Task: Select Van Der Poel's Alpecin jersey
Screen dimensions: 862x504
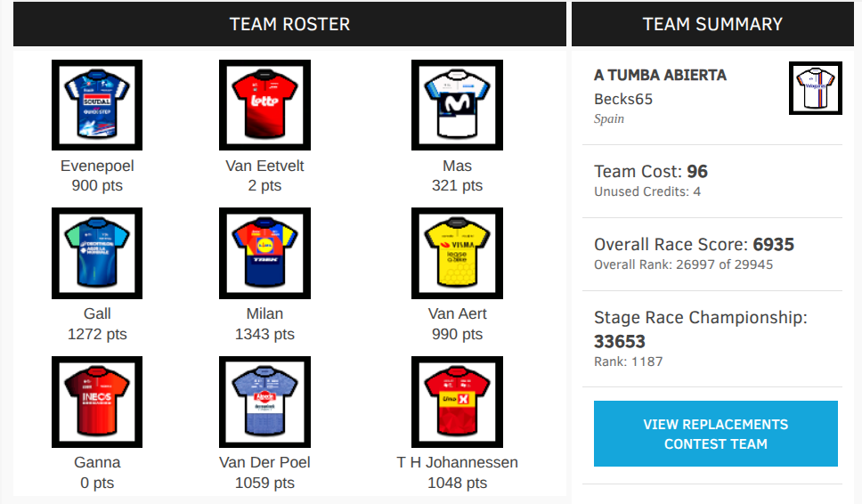Action: (264, 402)
